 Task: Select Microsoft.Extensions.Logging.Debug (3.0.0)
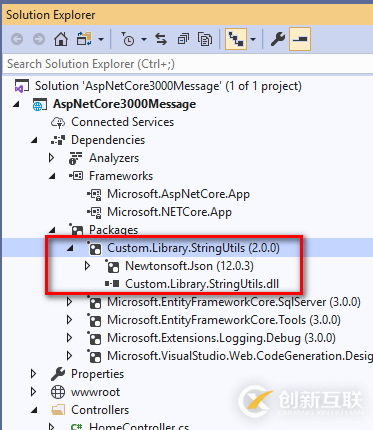[221, 338]
